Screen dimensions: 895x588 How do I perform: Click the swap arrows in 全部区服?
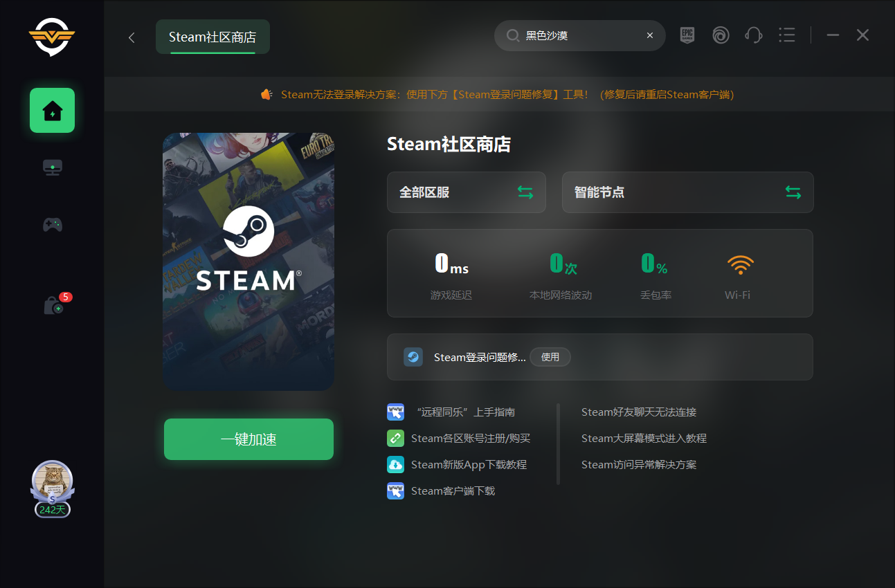point(525,192)
